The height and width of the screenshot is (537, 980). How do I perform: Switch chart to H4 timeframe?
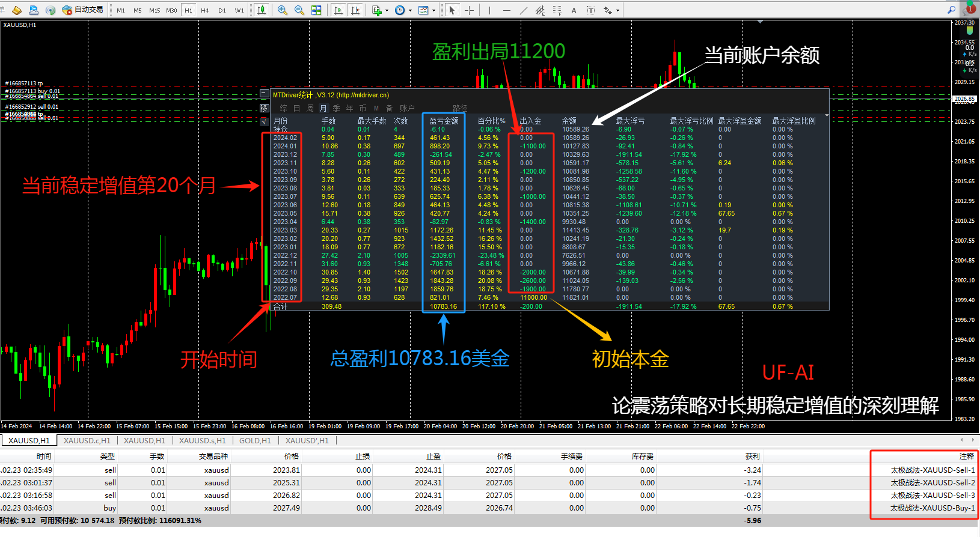[x=205, y=10]
